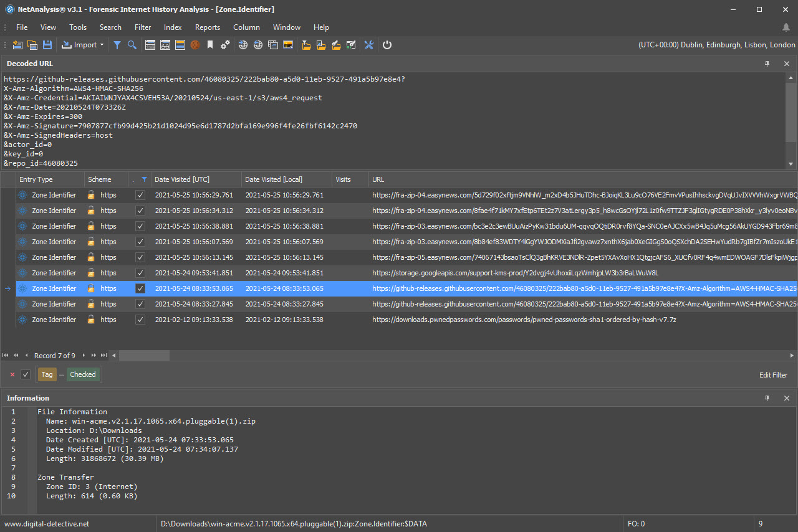This screenshot has height=532, width=798.
Task: Untick checkbox for 2021-02-12 pwnedpasswords record
Action: tap(140, 320)
